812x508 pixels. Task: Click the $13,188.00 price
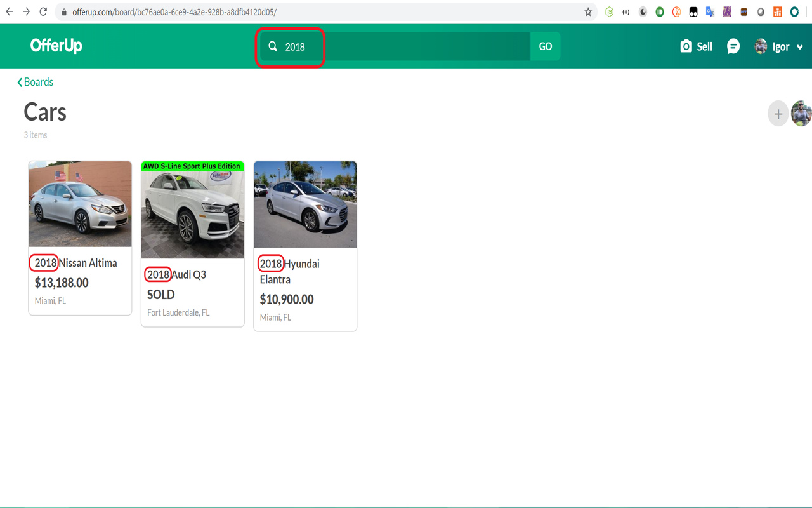pos(62,283)
